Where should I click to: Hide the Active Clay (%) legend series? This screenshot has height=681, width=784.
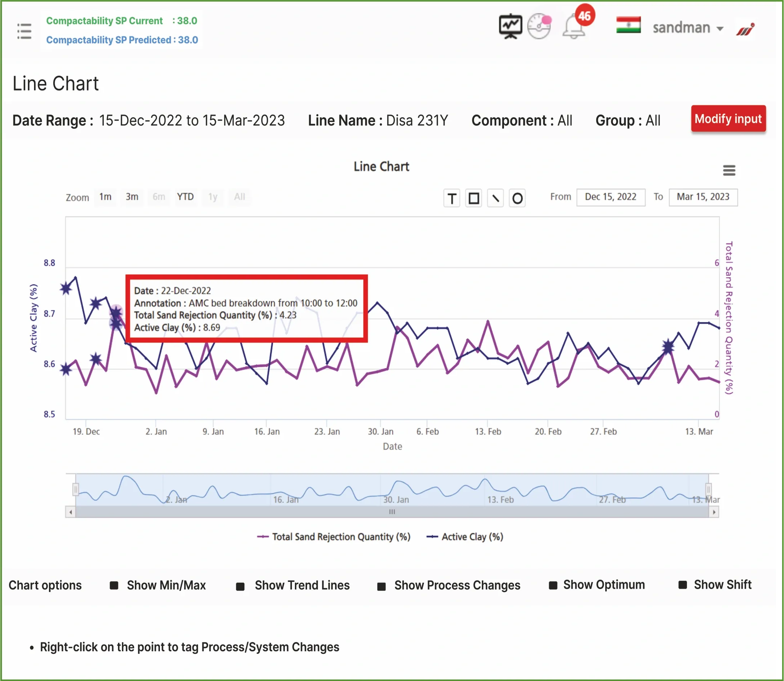472,537
